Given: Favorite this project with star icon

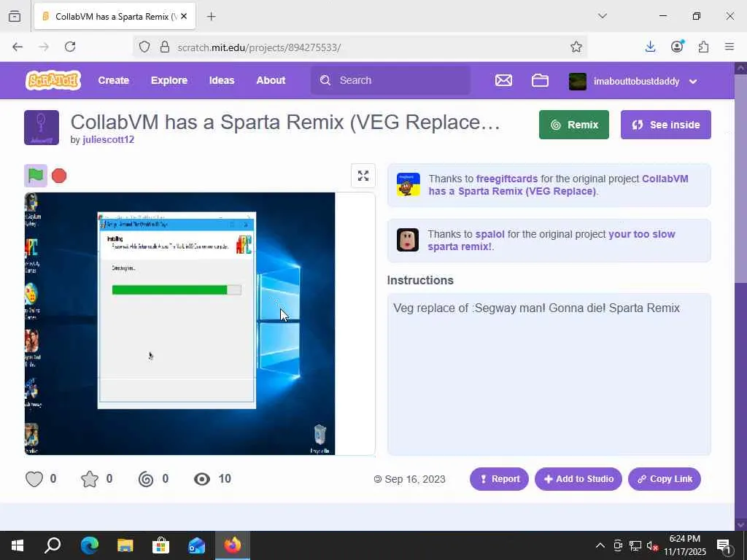Looking at the screenshot, I should click(90, 479).
